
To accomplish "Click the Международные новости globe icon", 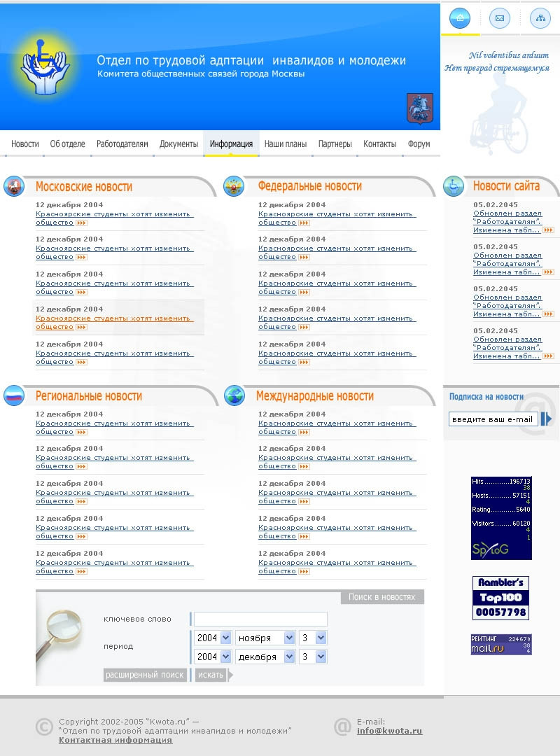I will (234, 395).
